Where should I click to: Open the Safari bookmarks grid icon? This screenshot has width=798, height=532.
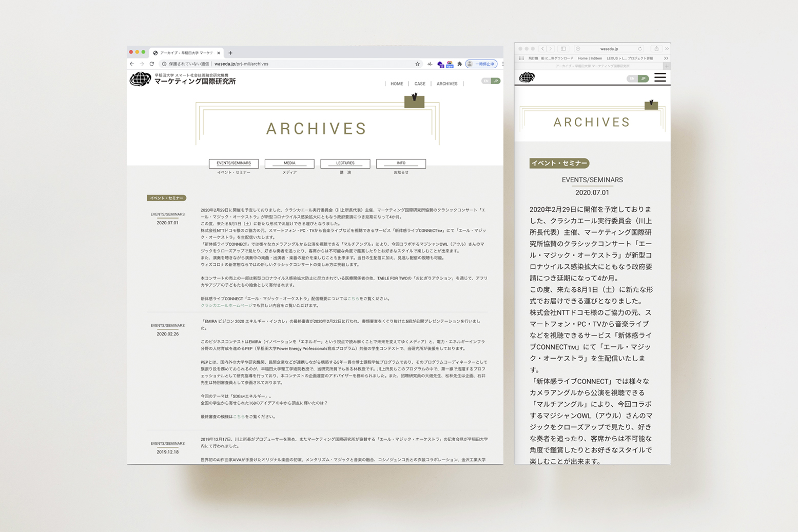pos(521,58)
